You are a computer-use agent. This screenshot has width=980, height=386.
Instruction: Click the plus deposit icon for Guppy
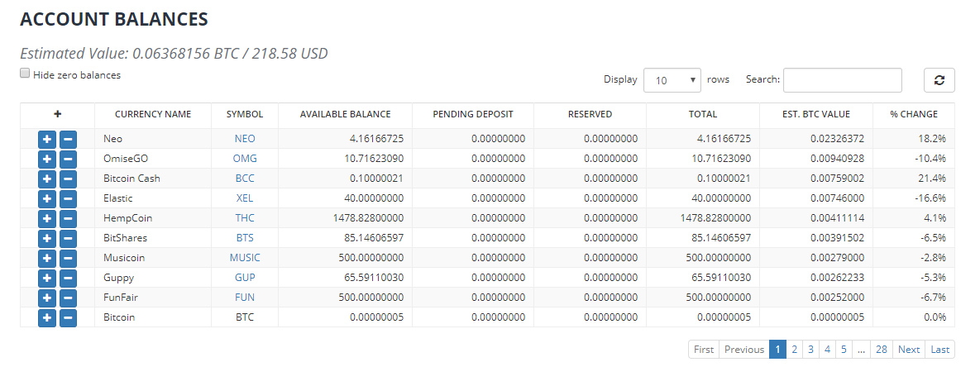[x=47, y=278]
